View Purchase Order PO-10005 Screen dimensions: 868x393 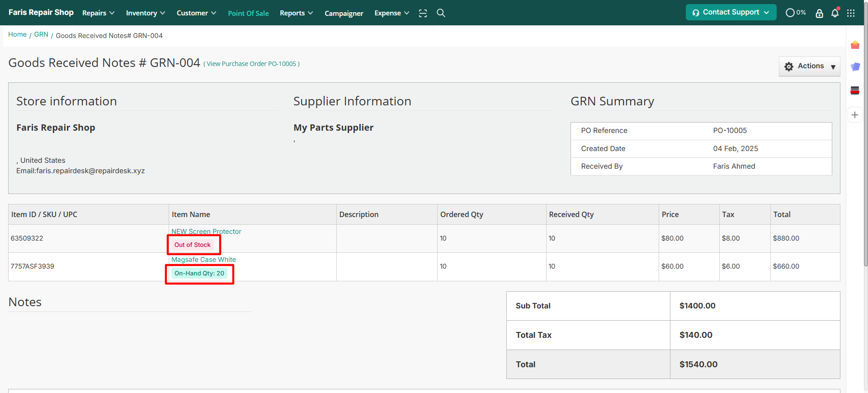point(251,64)
